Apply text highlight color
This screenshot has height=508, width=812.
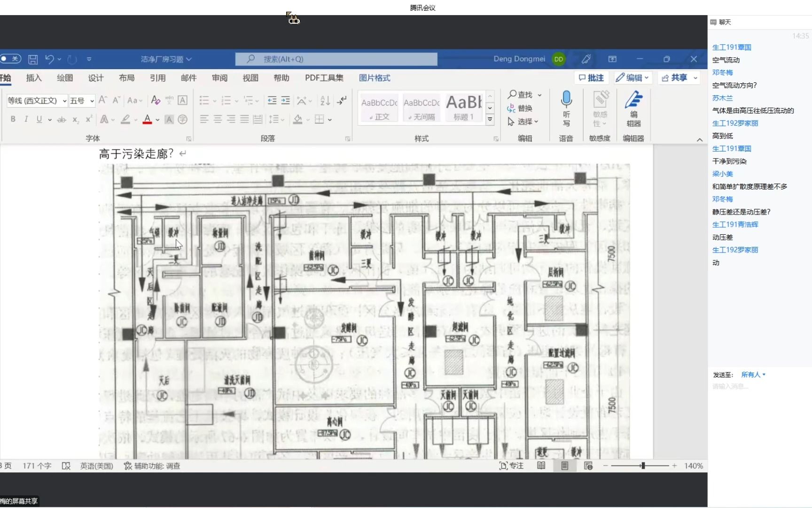(x=125, y=119)
